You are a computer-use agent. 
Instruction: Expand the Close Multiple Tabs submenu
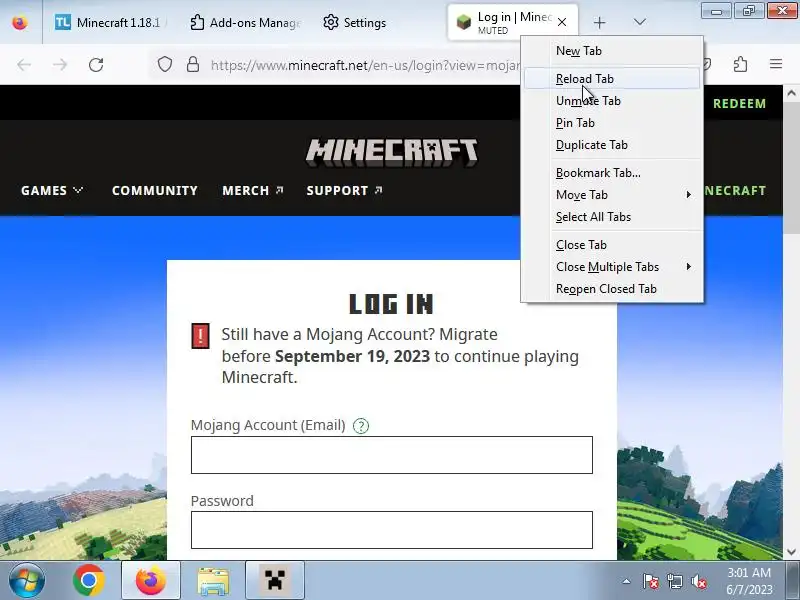pyautogui.click(x=612, y=267)
